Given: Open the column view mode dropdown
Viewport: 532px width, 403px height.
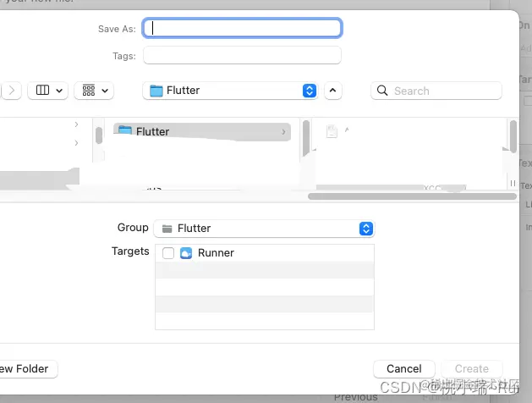Looking at the screenshot, I should (48, 91).
